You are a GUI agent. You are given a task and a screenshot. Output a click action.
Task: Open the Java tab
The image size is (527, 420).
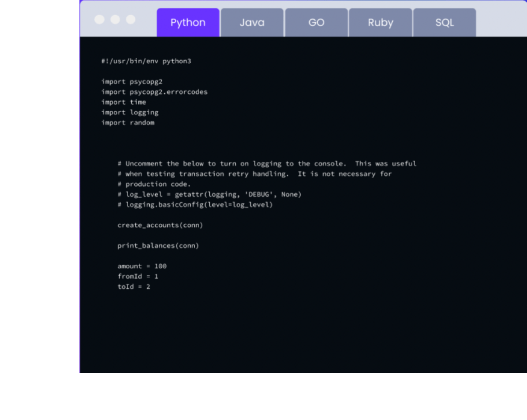pos(251,23)
